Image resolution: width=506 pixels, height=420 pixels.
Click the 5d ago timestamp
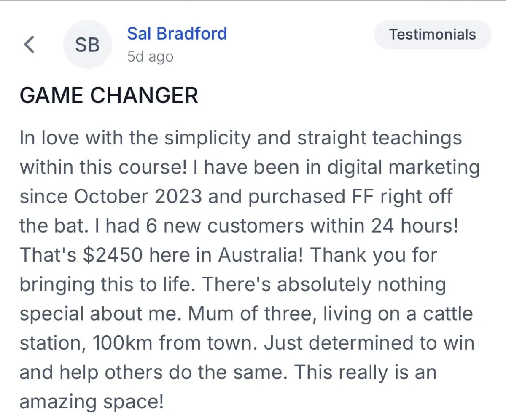(150, 57)
